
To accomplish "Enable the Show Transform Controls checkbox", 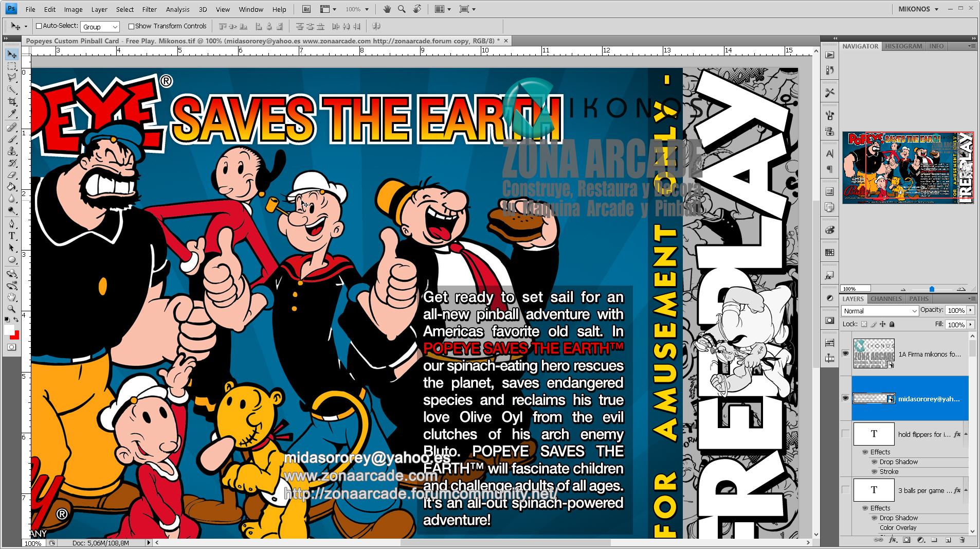I will coord(132,26).
